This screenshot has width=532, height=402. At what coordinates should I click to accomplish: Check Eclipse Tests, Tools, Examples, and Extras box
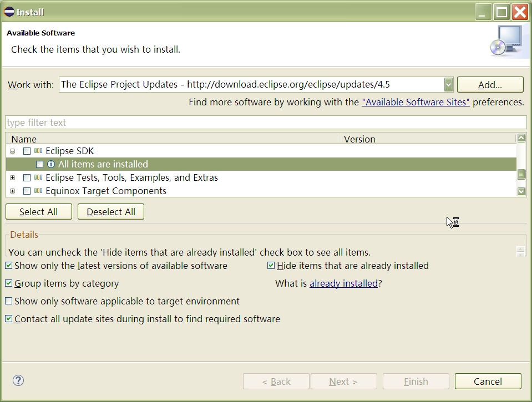[27, 178]
